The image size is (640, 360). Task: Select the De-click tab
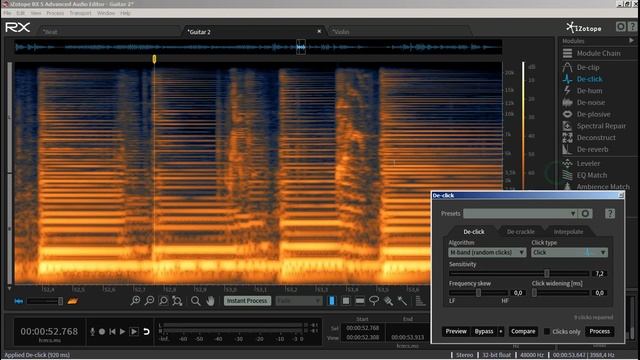click(x=474, y=232)
